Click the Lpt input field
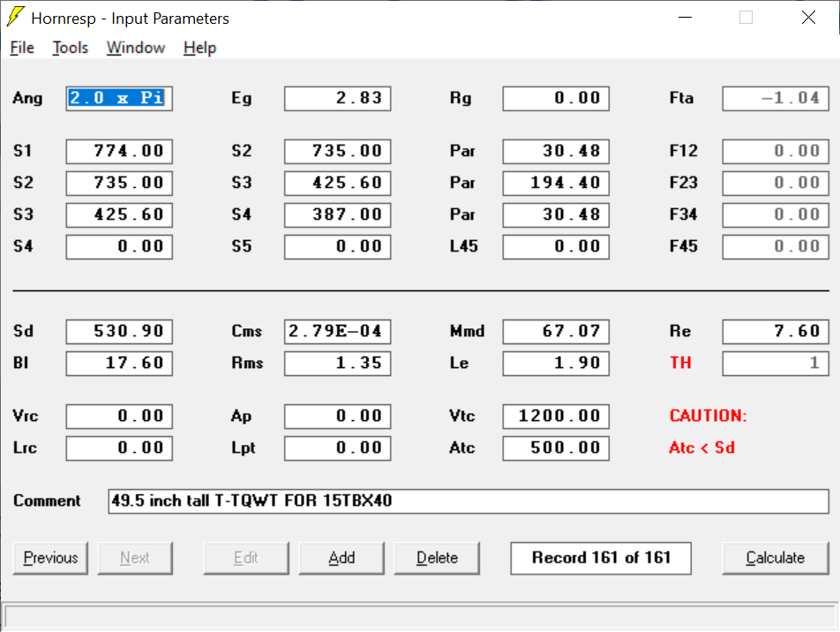Viewport: 840px width, 632px height. (x=337, y=448)
